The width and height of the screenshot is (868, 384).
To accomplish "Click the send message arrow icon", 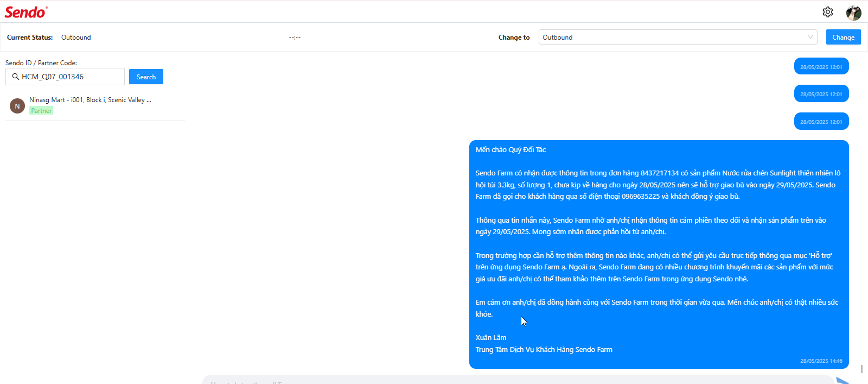I will pos(843,381).
